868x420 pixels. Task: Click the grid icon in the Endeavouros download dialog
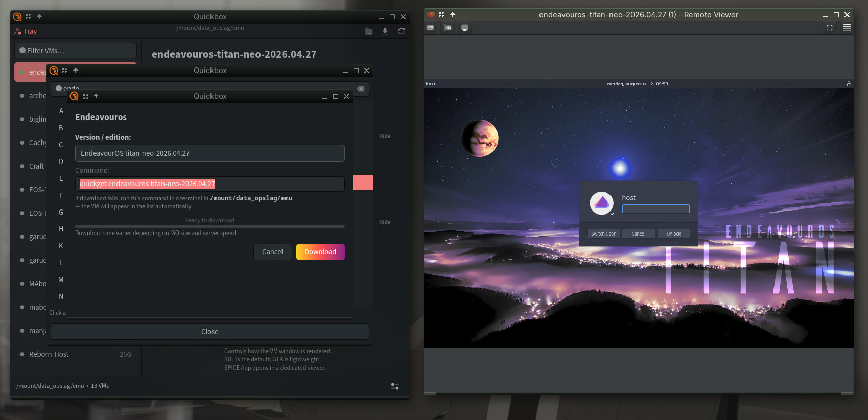pos(85,96)
